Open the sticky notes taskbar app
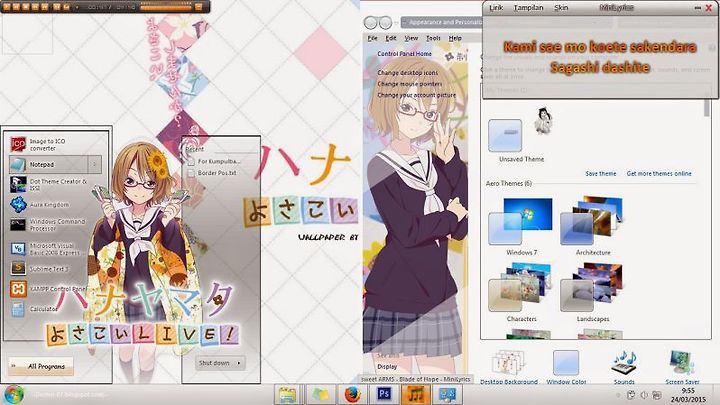 (x=320, y=394)
